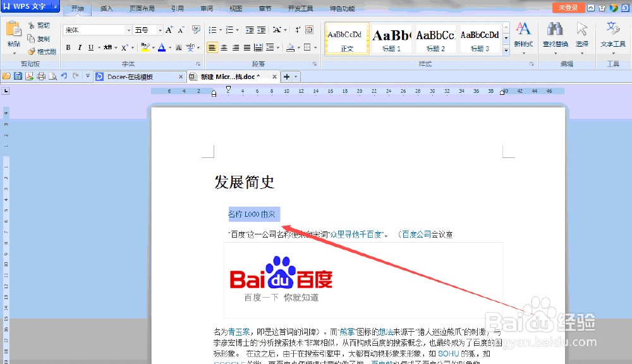Open the 页面布局 (Page Layout) tab
Image resolution: width=632 pixels, height=364 pixels.
142,8
